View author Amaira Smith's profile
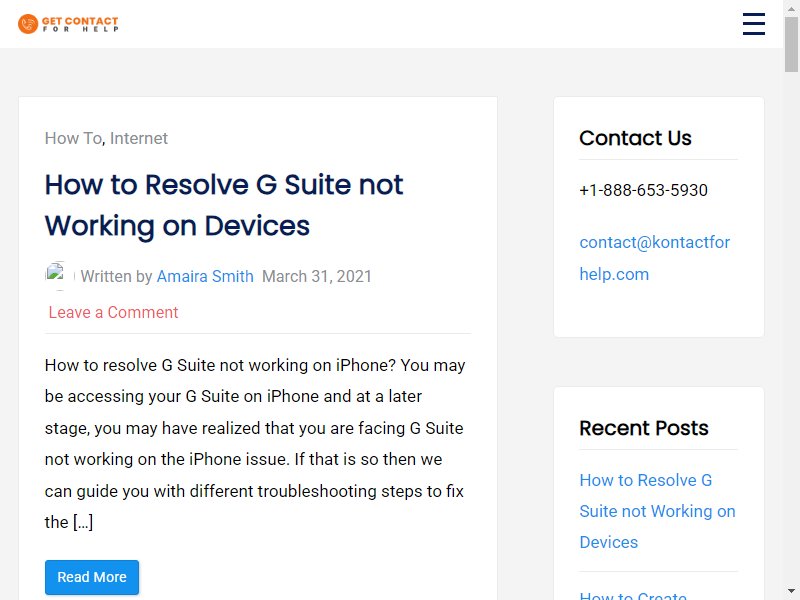 click(x=205, y=276)
